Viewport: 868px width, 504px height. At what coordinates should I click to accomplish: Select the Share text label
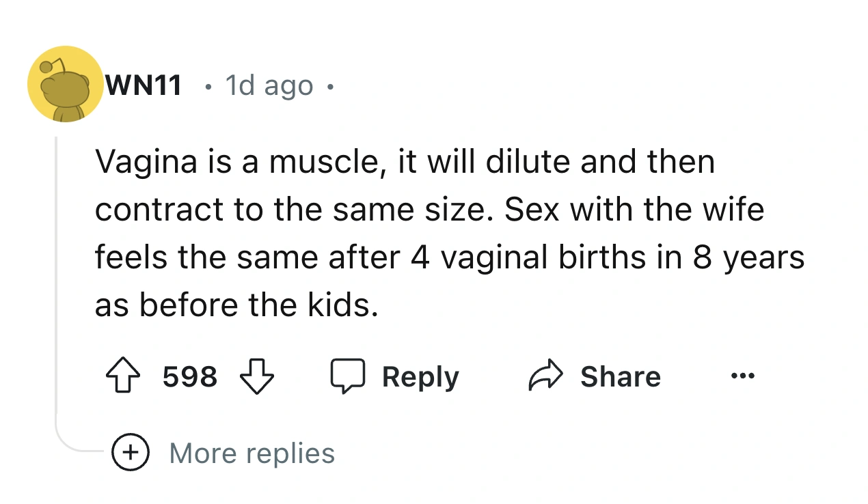click(619, 375)
